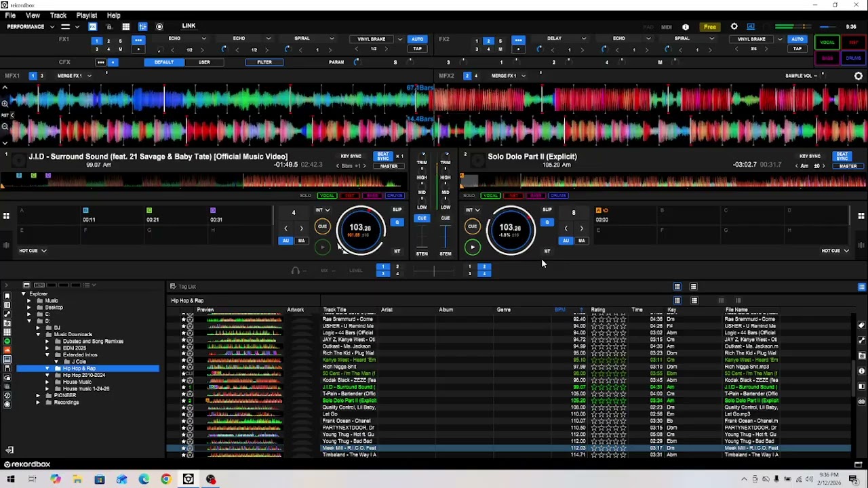Toggle the deck 2 DRUMS stem
868x488 pixels.
coord(559,196)
